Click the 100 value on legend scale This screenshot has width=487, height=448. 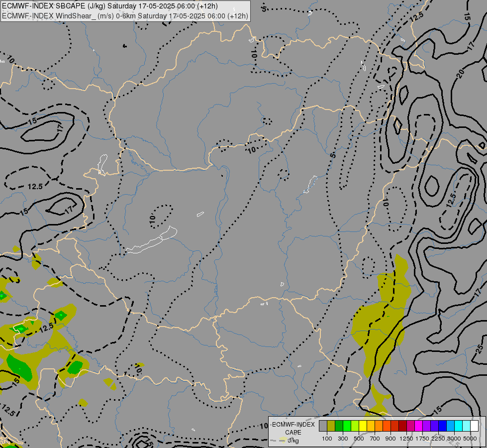[327, 439]
